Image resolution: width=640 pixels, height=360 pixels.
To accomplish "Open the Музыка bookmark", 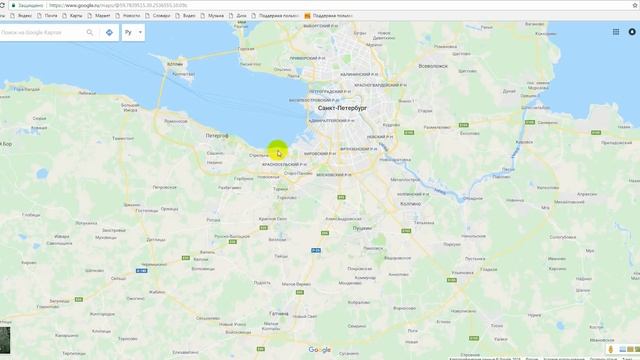I will [x=212, y=16].
